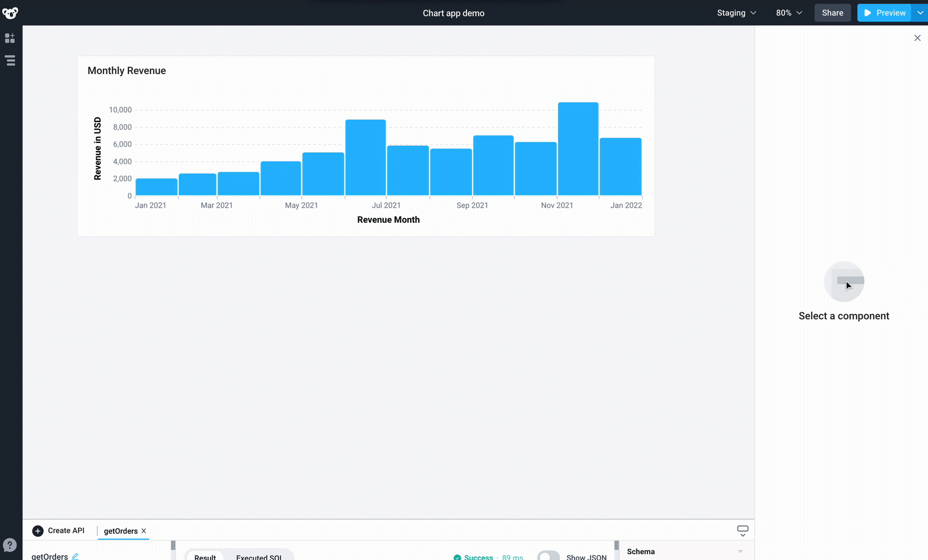
Task: Expand the Preview button dropdown arrow
Action: 920,13
